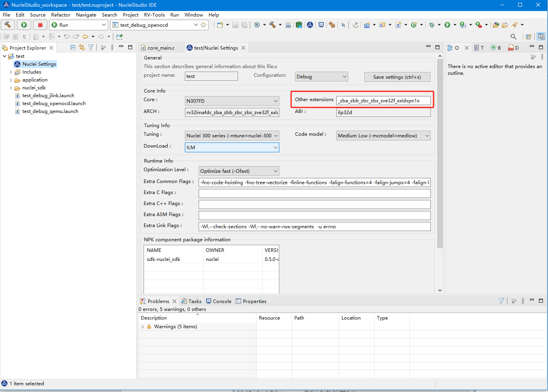The image size is (548, 392).
Task: Expand the application folder node
Action: [11, 80]
